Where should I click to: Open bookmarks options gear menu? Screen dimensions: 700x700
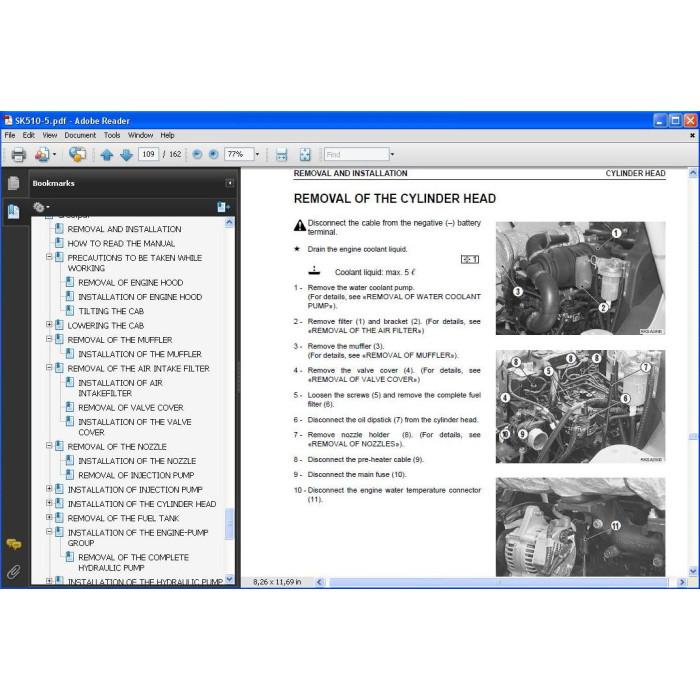[x=41, y=207]
